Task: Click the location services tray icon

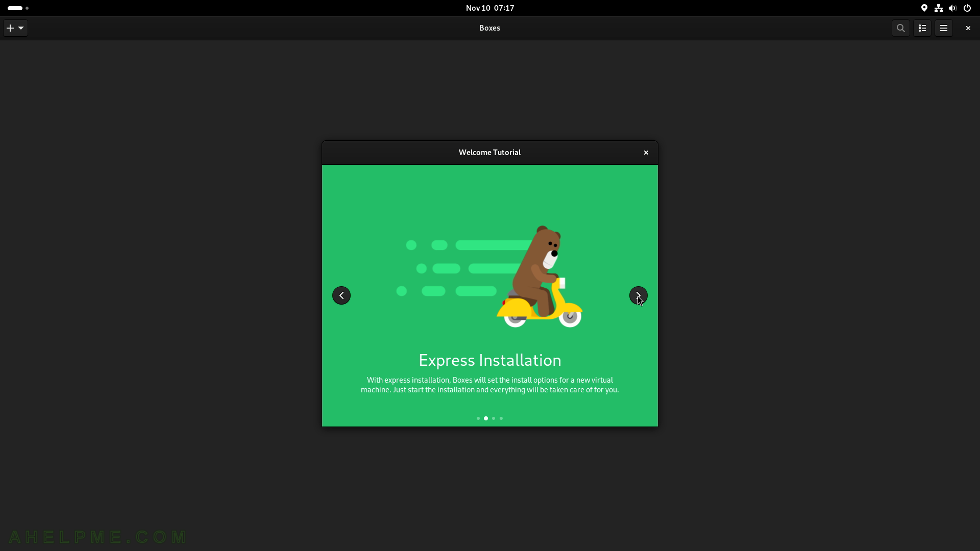Action: click(924, 8)
